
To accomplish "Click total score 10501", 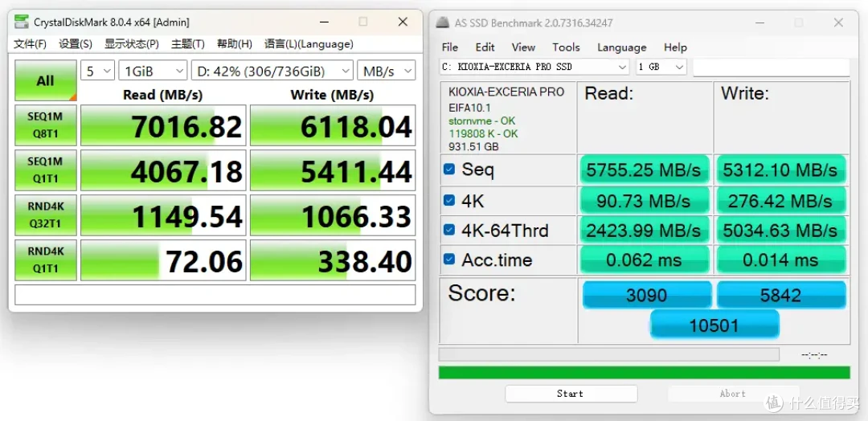I will pyautogui.click(x=714, y=325).
